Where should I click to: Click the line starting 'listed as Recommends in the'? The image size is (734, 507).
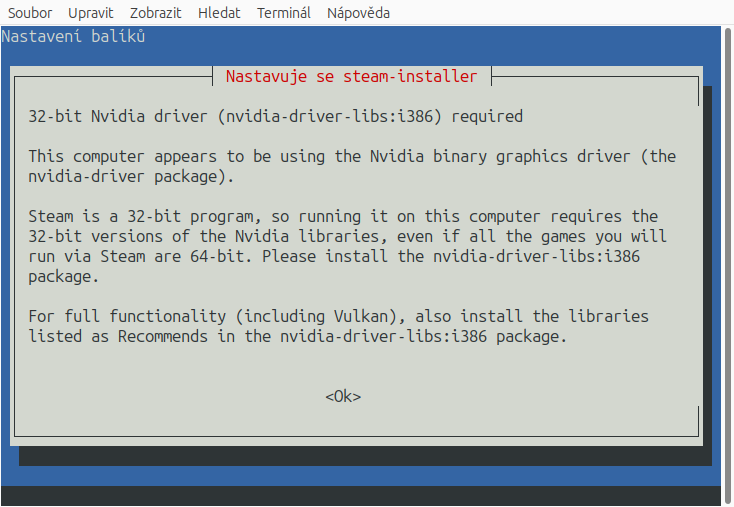point(298,337)
